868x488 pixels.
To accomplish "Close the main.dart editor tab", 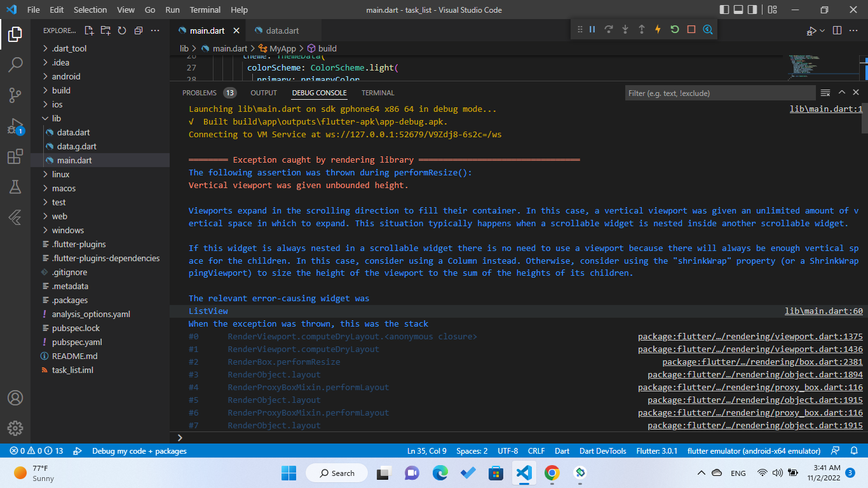I will tap(237, 30).
